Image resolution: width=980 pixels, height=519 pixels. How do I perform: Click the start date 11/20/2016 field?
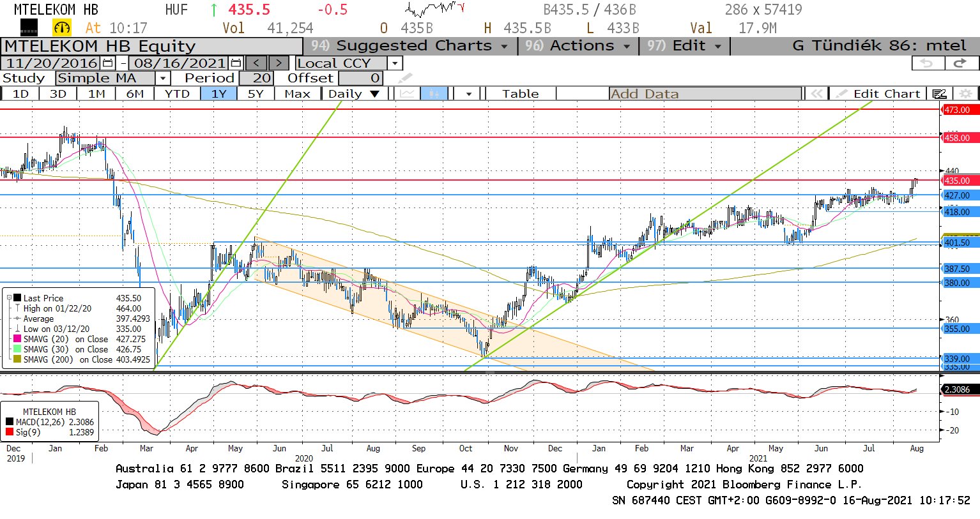click(x=51, y=63)
